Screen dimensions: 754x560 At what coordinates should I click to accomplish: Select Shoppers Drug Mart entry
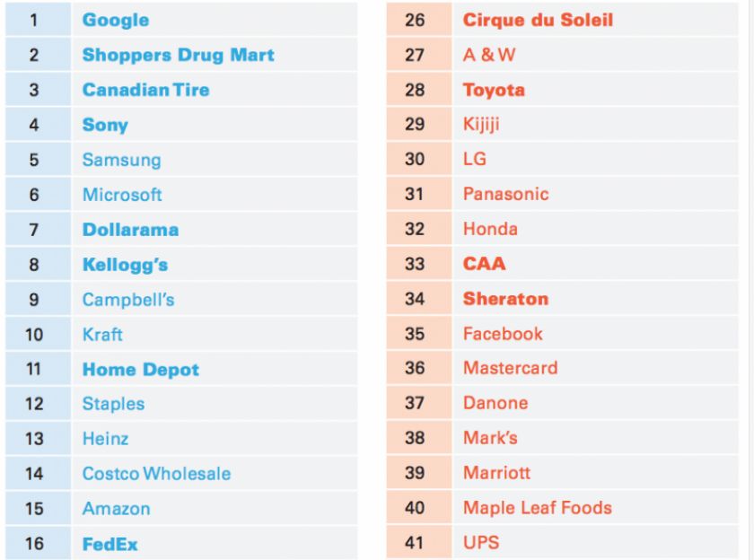tap(178, 55)
